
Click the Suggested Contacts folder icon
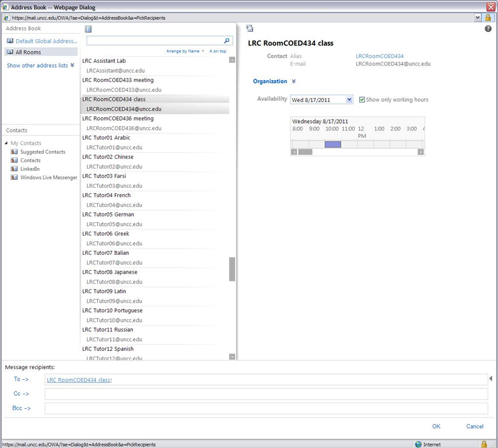coord(15,152)
